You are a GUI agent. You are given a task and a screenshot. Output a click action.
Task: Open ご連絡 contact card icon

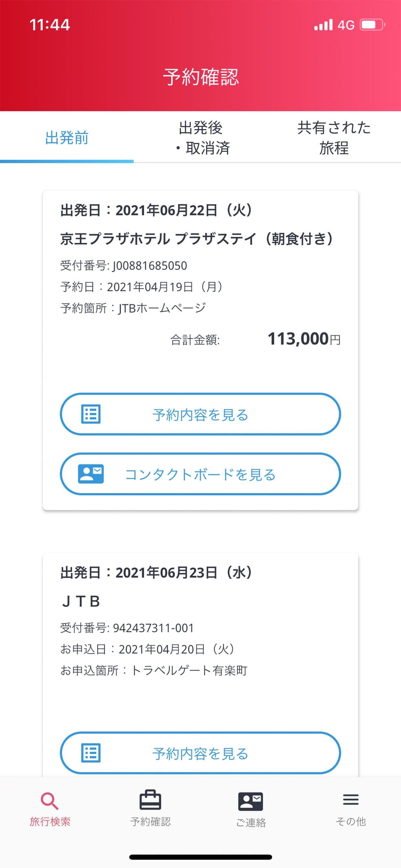[x=250, y=801]
